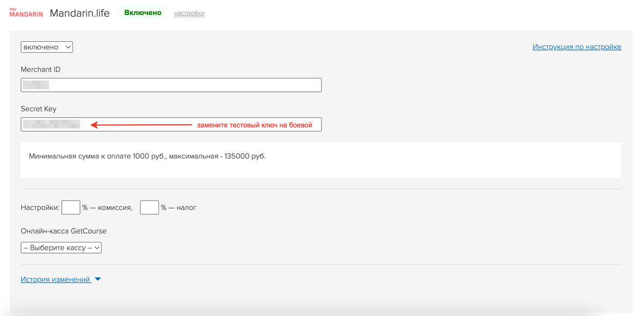Screen dimensions: 644x316
Task: Click the налог percent input box
Action: tap(149, 207)
